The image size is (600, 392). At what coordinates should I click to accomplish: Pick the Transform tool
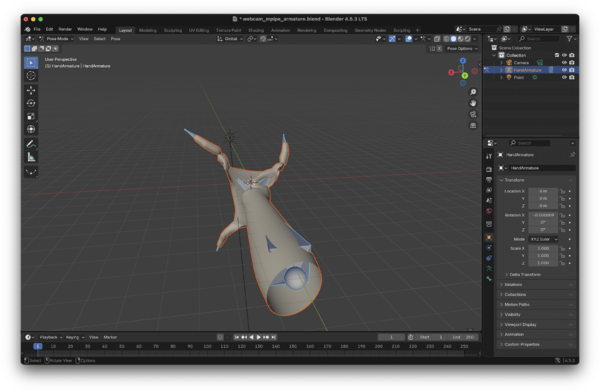click(x=31, y=129)
